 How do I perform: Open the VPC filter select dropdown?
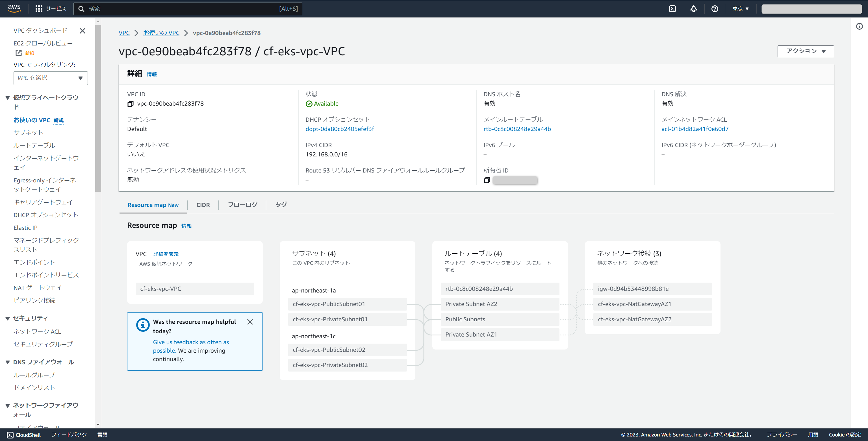51,78
